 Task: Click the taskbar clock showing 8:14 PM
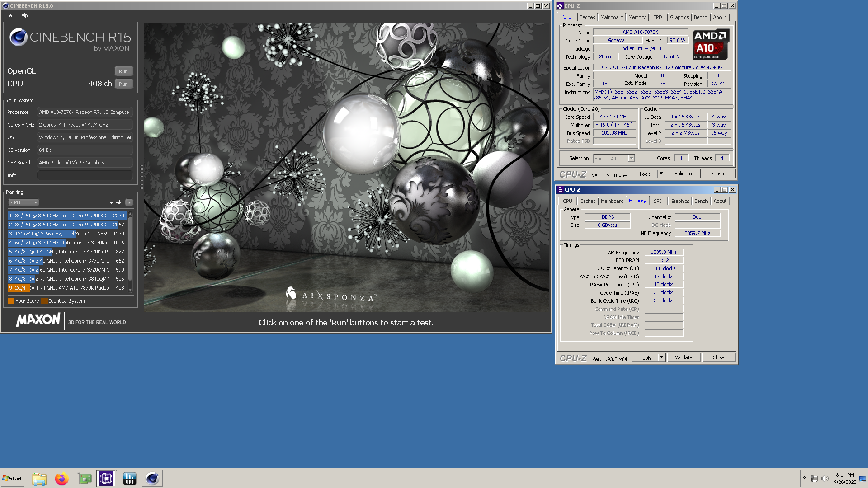[845, 479]
